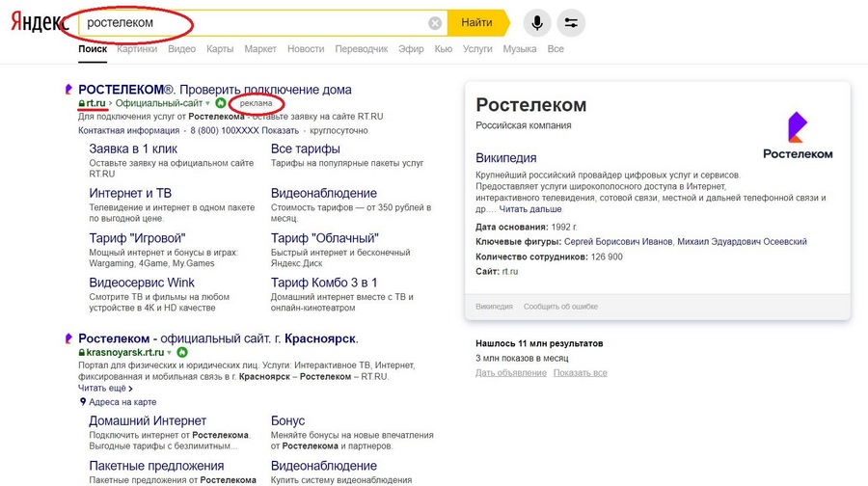Clear the search field with the X icon

coord(435,23)
